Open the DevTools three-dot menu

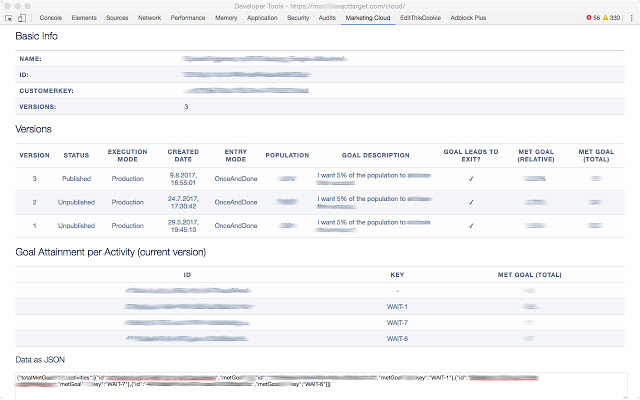click(630, 18)
